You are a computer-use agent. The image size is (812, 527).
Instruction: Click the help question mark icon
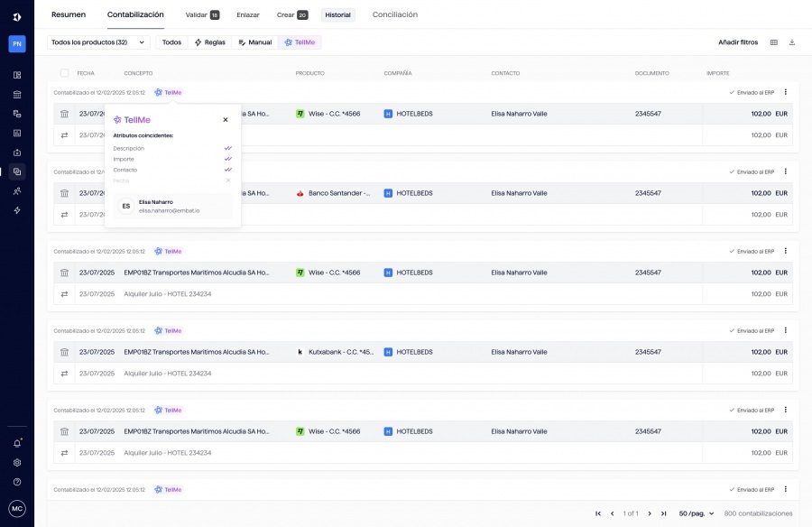point(17,482)
